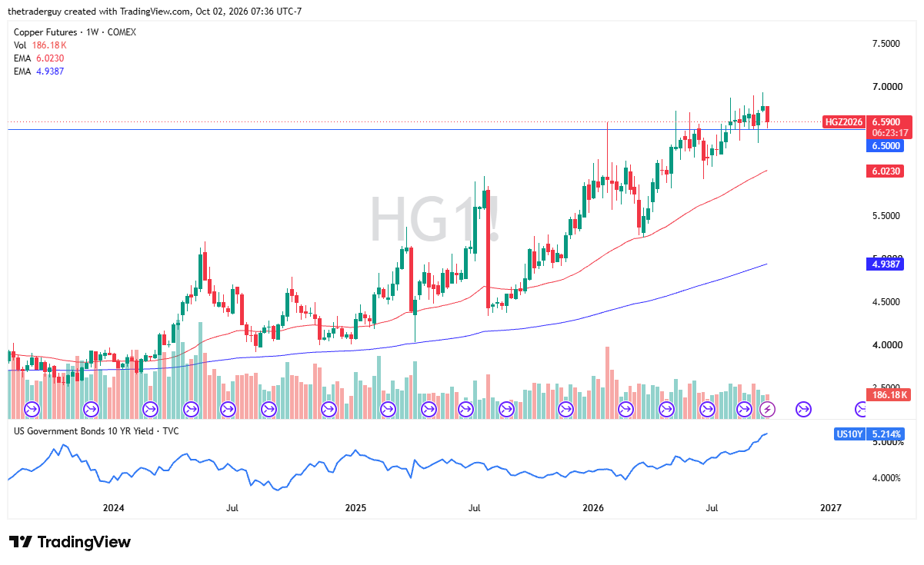This screenshot has height=565, width=924.
Task: Click the lightning-bolt event marker on the chart
Action: pyautogui.click(x=767, y=409)
